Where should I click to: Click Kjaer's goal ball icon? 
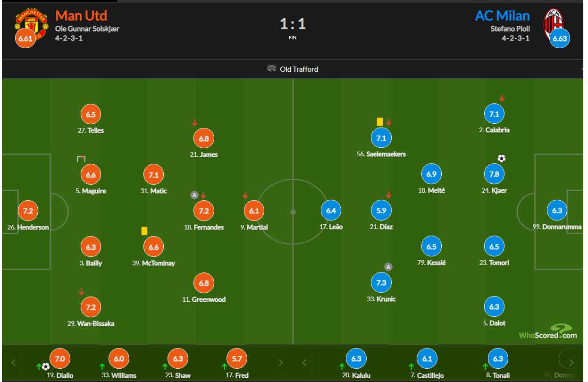click(501, 159)
